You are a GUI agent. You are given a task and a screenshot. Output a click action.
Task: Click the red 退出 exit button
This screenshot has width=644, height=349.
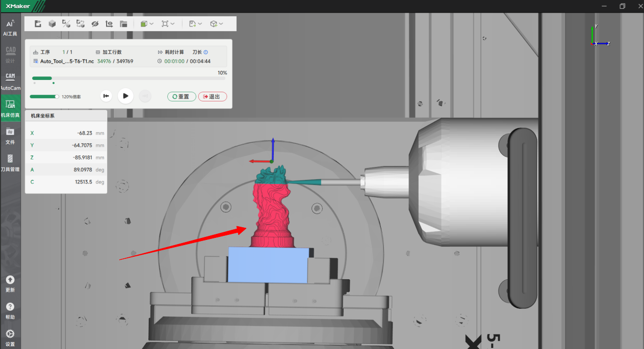tap(213, 96)
